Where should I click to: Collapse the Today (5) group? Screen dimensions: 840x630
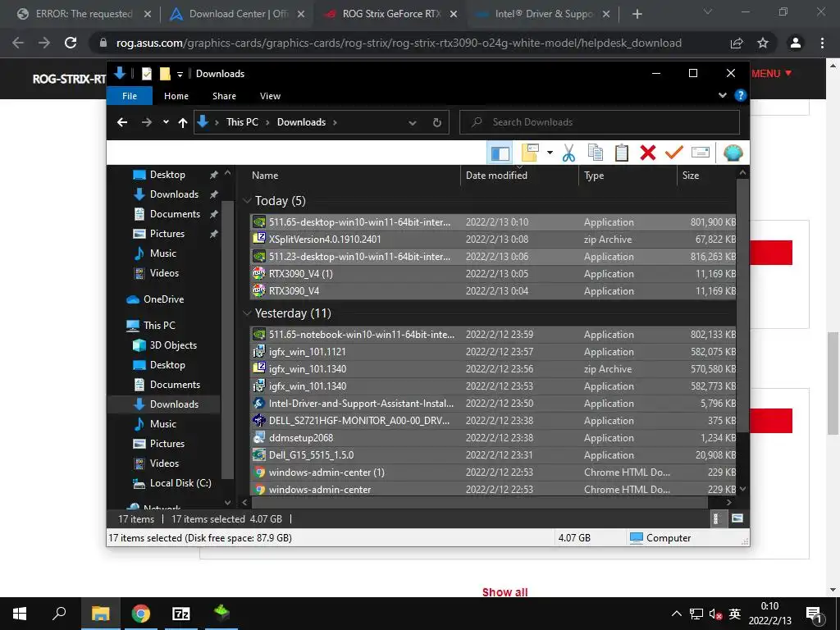(x=247, y=200)
